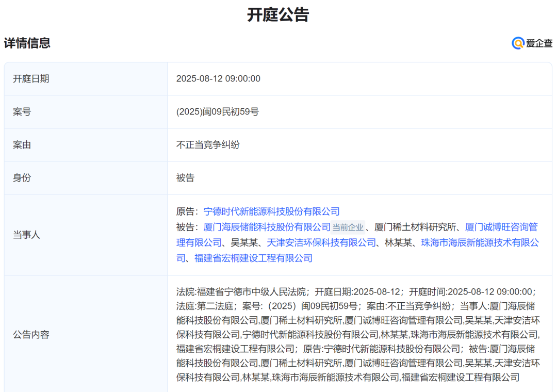Select the 身份 row label

click(x=22, y=178)
